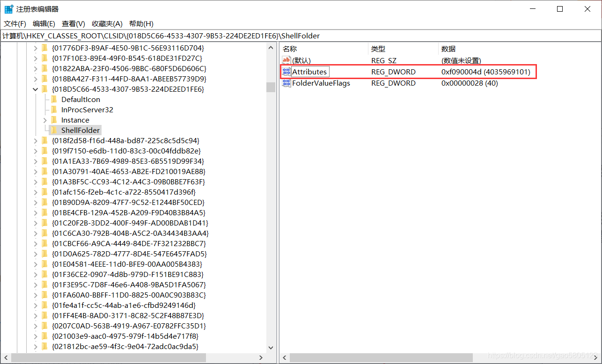This screenshot has height=364, width=602.
Task: Click folder icon of {01CBCF66-A9CA-4449-84DE-7F321232BBC7}
Action: (44, 243)
